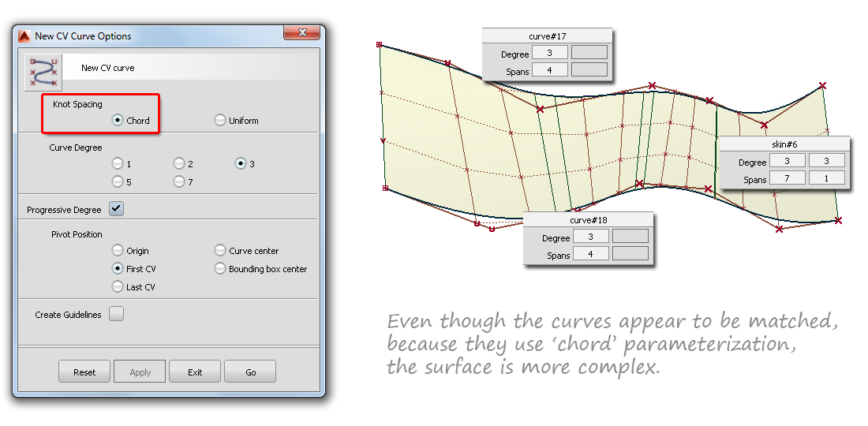The height and width of the screenshot is (426, 868).
Task: Click the New CV Curve Options title text
Action: [83, 36]
